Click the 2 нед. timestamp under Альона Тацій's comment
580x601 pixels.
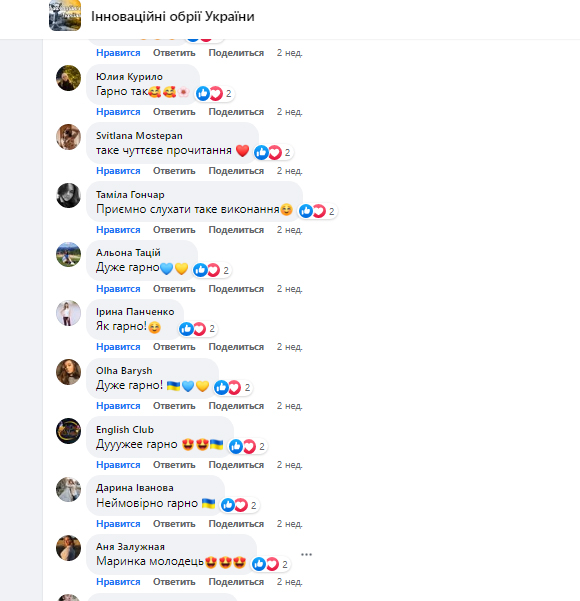289,289
